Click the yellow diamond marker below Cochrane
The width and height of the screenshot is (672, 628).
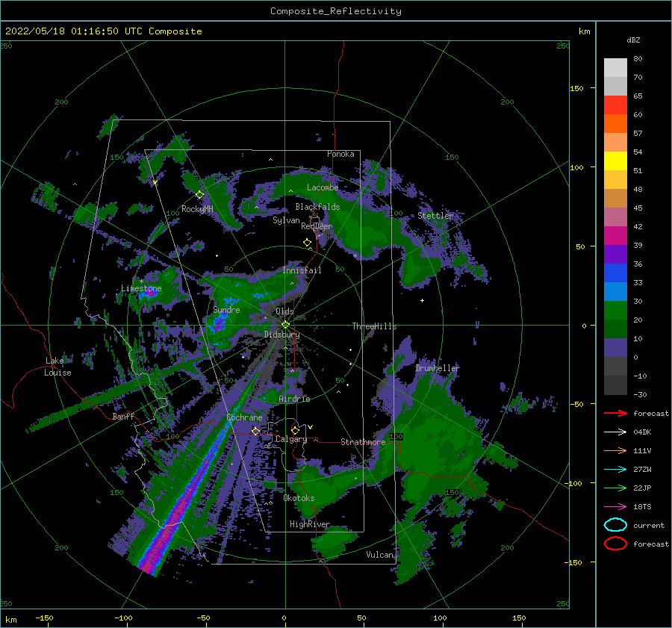coord(255,431)
